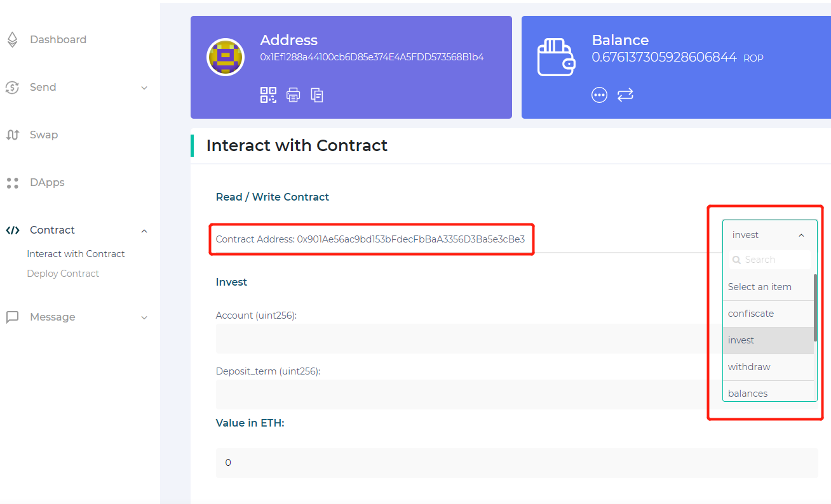Go to DApps in the sidebar

click(47, 182)
